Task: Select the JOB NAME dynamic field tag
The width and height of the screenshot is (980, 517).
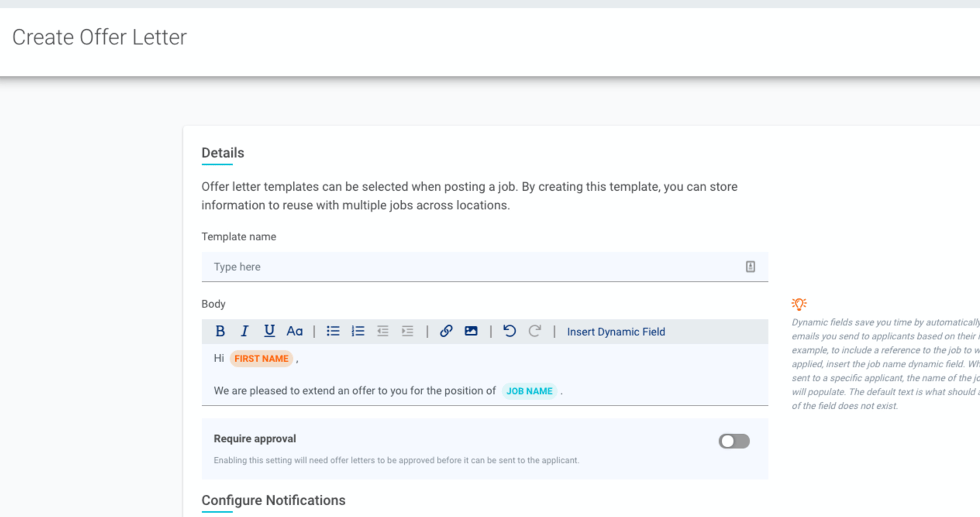Action: pos(529,391)
